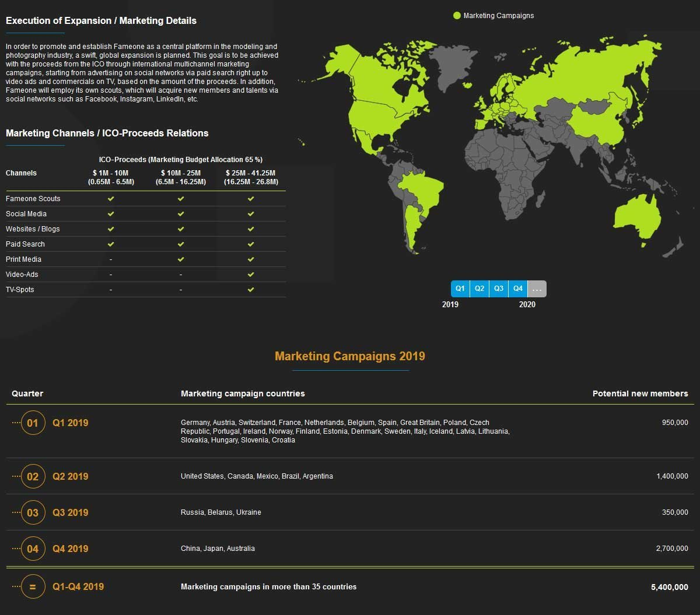Click the Paid Search checkmark under $25M-41.25M
The image size is (700, 615).
(251, 244)
